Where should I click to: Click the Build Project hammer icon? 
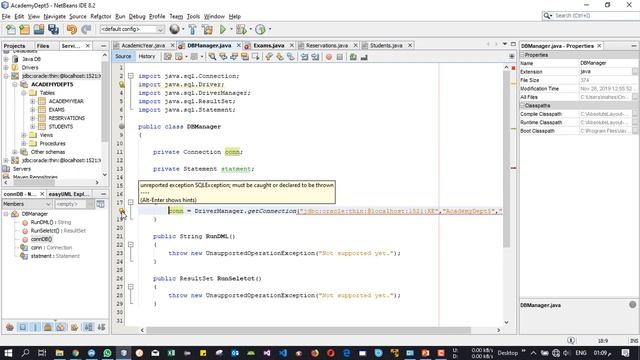(193, 29)
